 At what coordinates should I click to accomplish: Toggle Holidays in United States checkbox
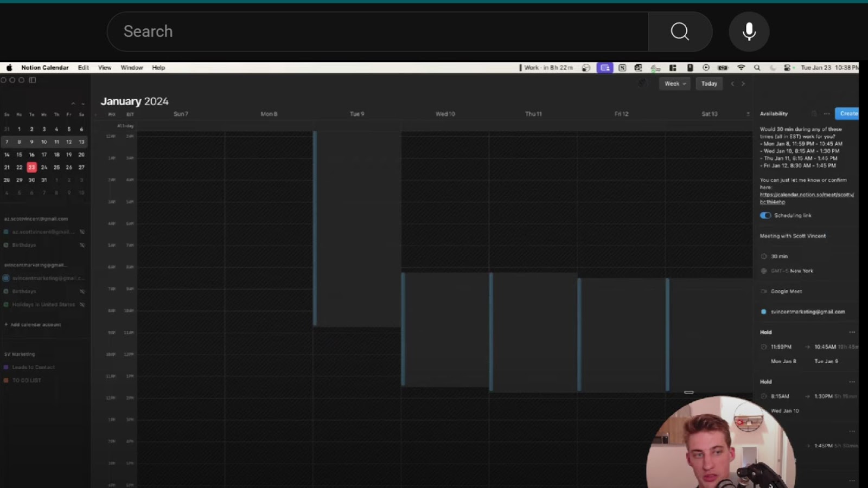(6, 305)
